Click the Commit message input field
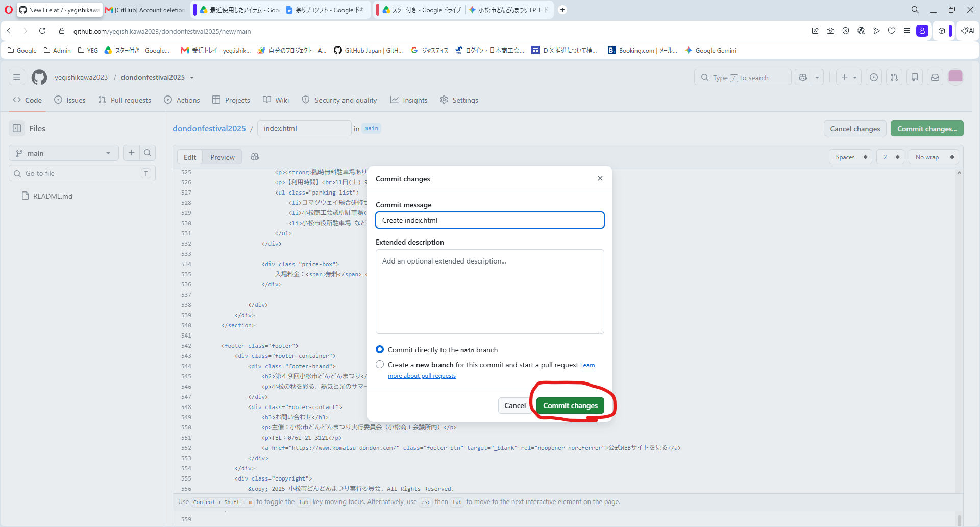 pos(490,220)
